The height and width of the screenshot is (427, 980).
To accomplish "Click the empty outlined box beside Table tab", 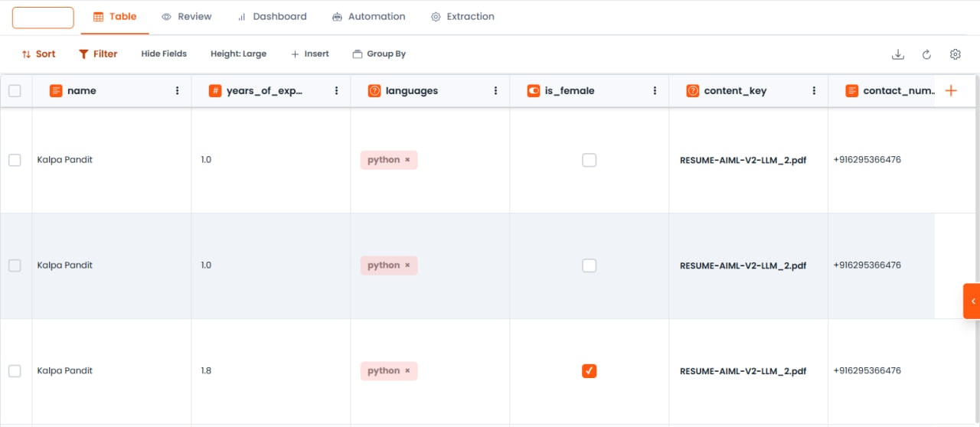I will (x=43, y=18).
